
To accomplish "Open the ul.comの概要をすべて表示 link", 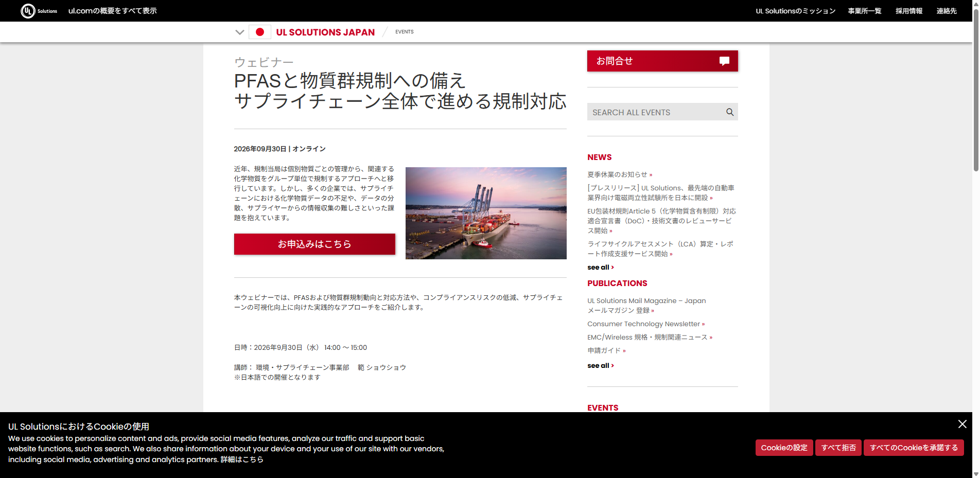I will tap(113, 11).
